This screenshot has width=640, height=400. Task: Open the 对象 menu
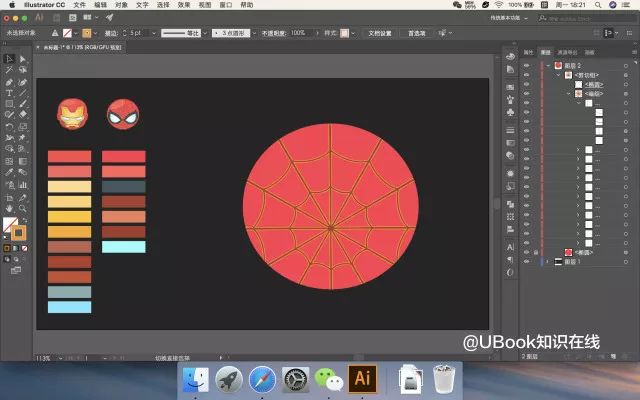[121, 5]
